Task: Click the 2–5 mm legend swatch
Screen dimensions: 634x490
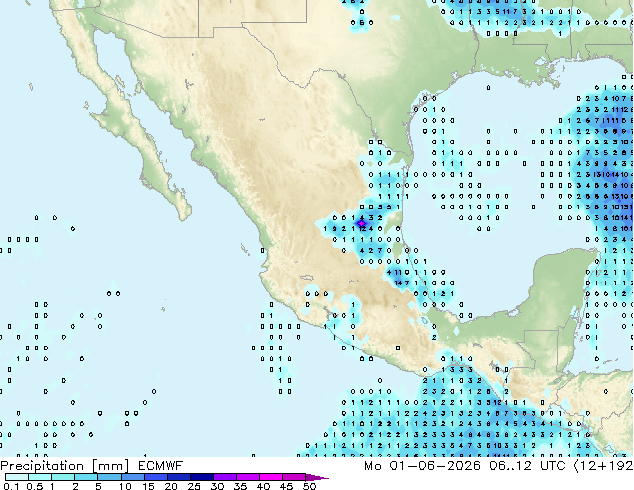Action: coord(86,477)
